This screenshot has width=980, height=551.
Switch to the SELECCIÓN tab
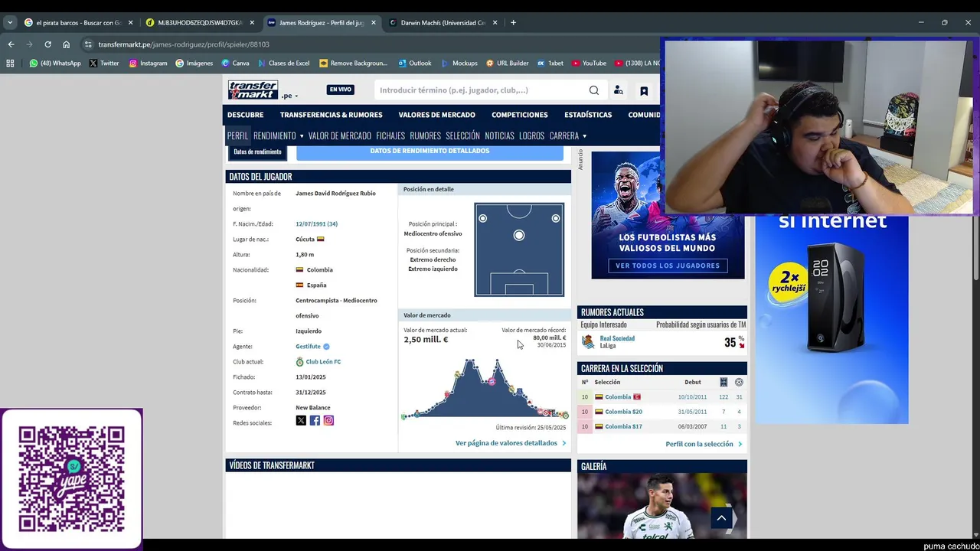click(x=462, y=135)
